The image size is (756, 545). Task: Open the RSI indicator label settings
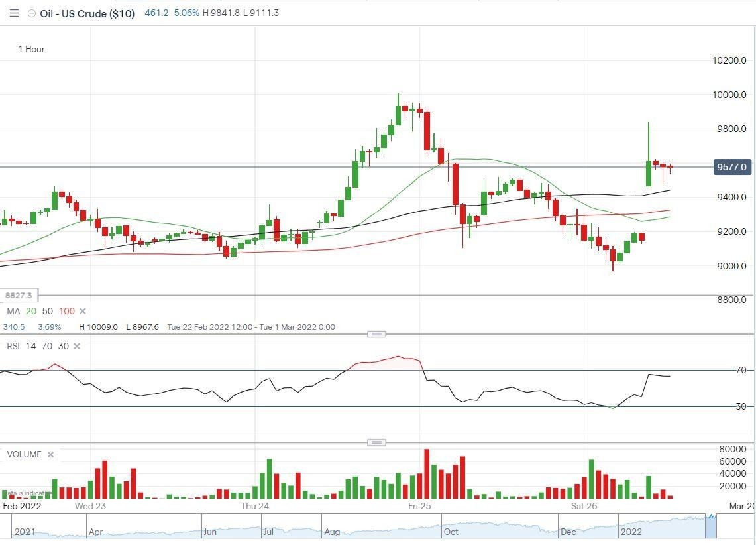tap(13, 346)
